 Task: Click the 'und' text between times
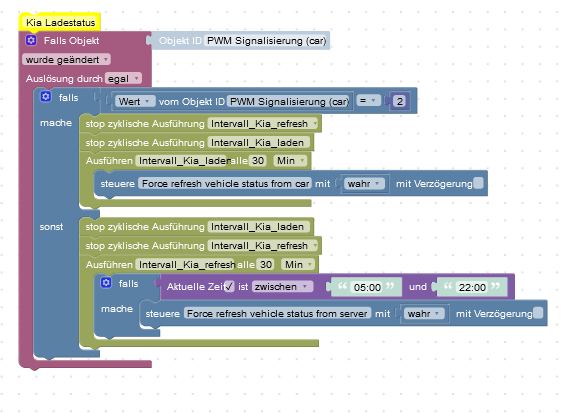click(x=418, y=287)
